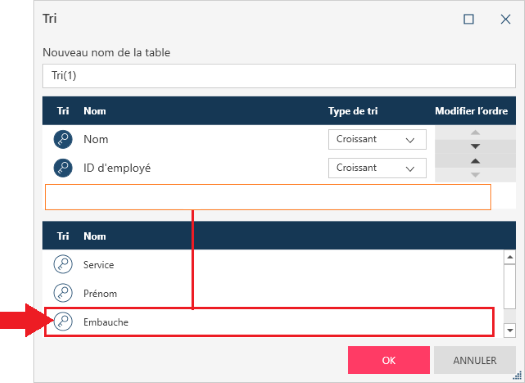Click the key icon next to Service
The width and height of the screenshot is (525, 383).
pyautogui.click(x=63, y=264)
